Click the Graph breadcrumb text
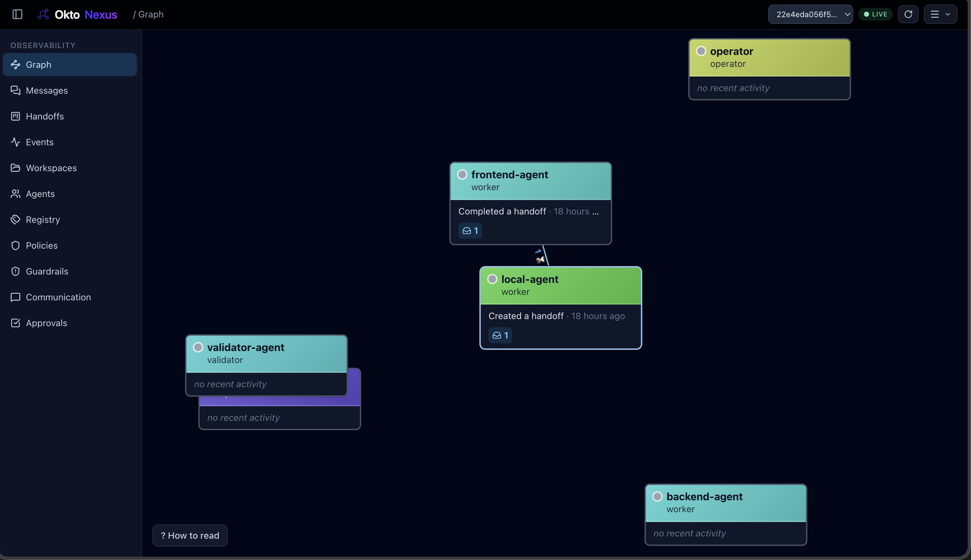This screenshot has width=971, height=560. click(151, 14)
